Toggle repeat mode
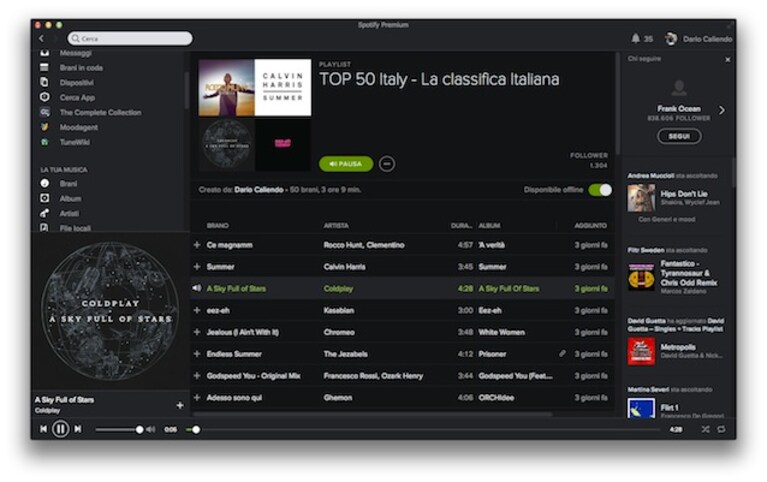This screenshot has width=767, height=482. coord(721,429)
